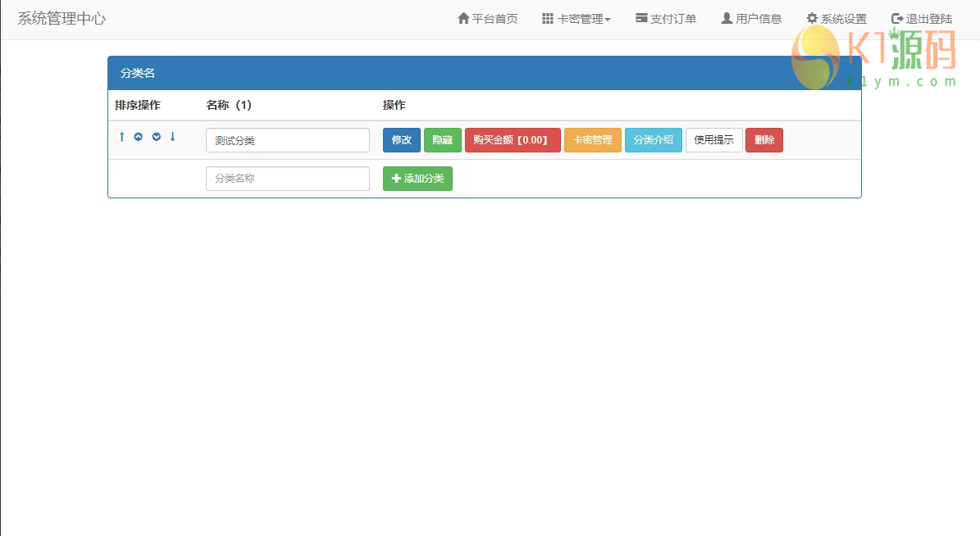Move 测试分类 down one with chevron-down icon

point(157,137)
